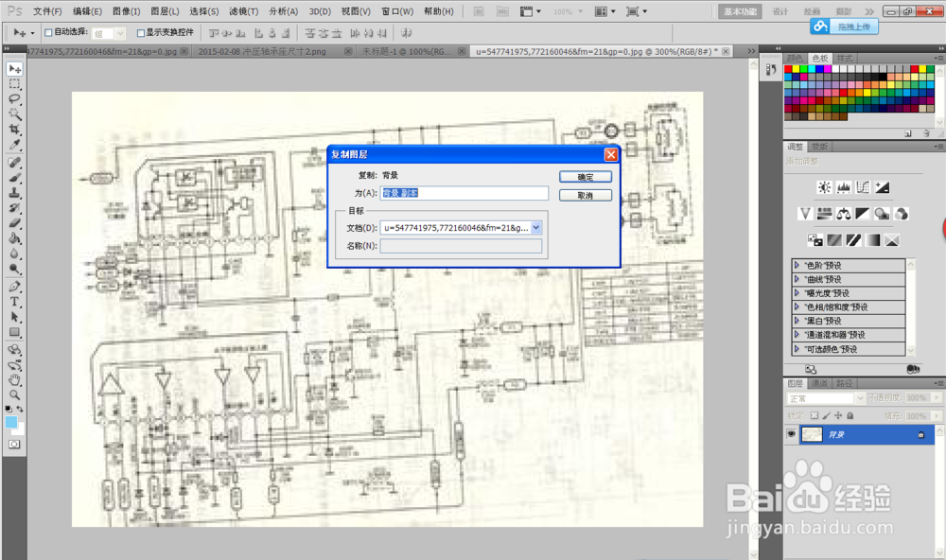Image resolution: width=946 pixels, height=560 pixels.
Task: Expand the "曲线"预设 group
Action: [x=797, y=279]
